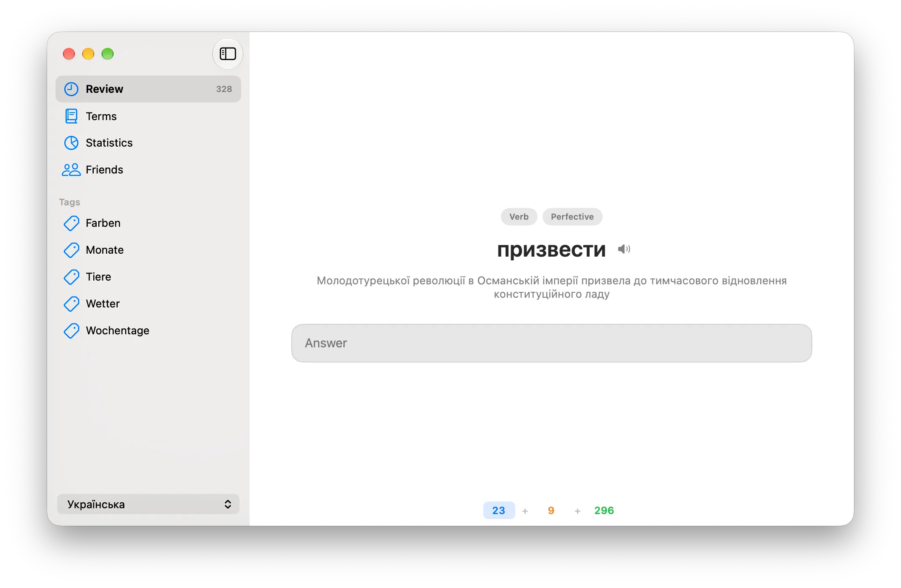Toggle the sidebar with the panel icon

click(x=228, y=54)
